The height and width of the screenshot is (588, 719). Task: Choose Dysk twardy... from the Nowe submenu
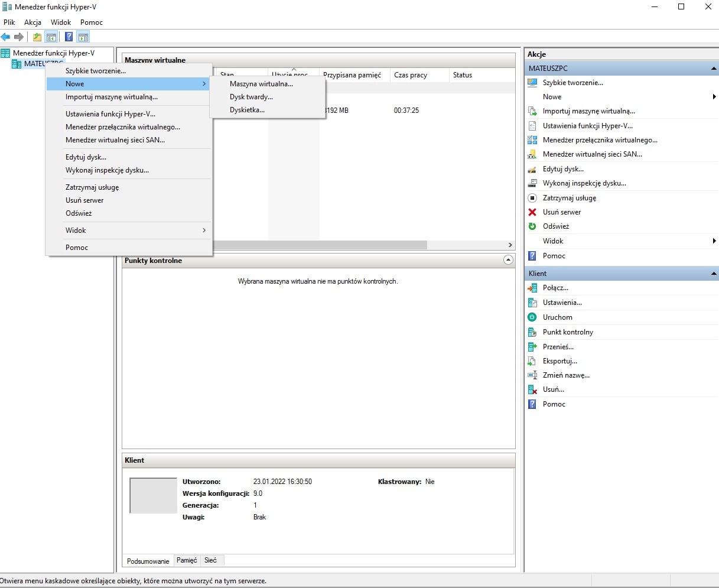click(x=268, y=97)
